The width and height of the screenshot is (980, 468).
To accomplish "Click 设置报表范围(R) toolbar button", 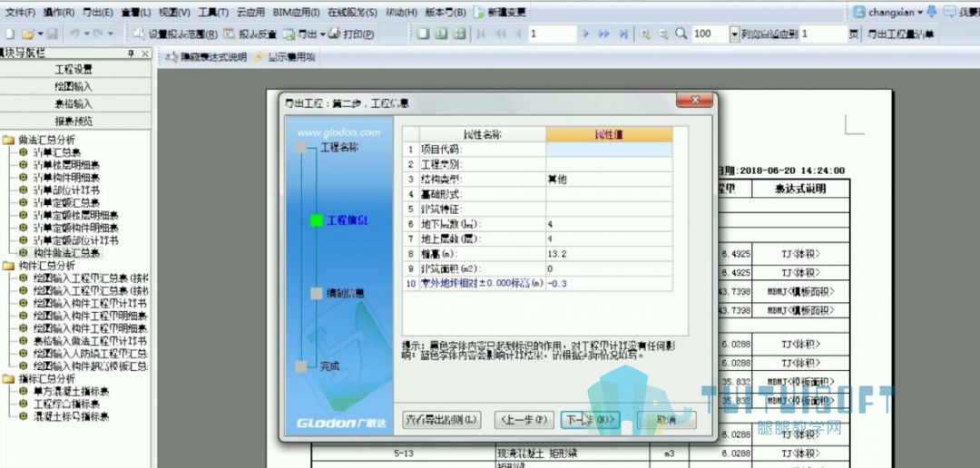I will point(175,34).
